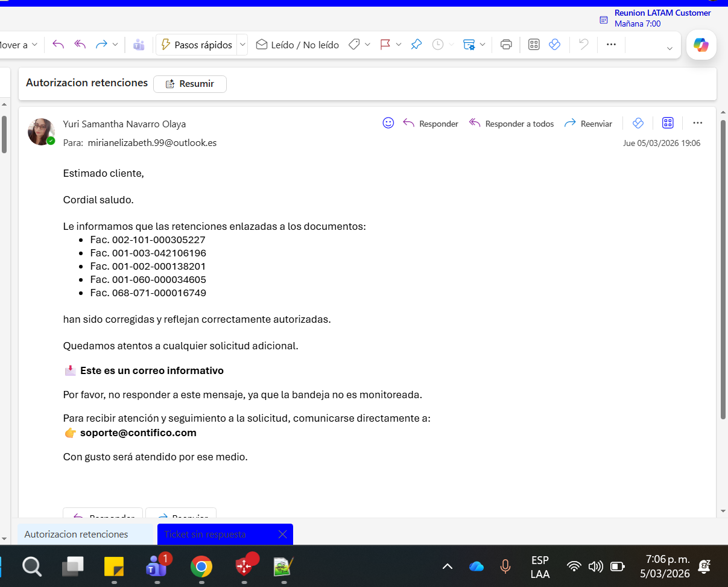
Task: Select the text Fac. 068-071-000016749
Action: point(148,293)
